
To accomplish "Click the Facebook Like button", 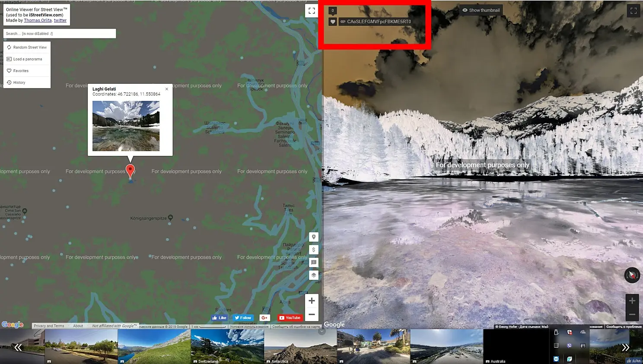I will 220,318.
